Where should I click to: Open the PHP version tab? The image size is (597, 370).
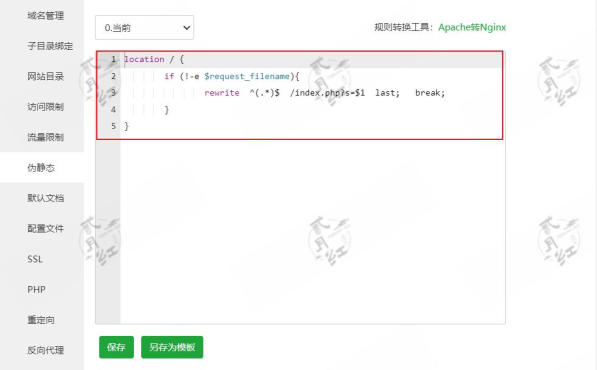[x=37, y=290]
